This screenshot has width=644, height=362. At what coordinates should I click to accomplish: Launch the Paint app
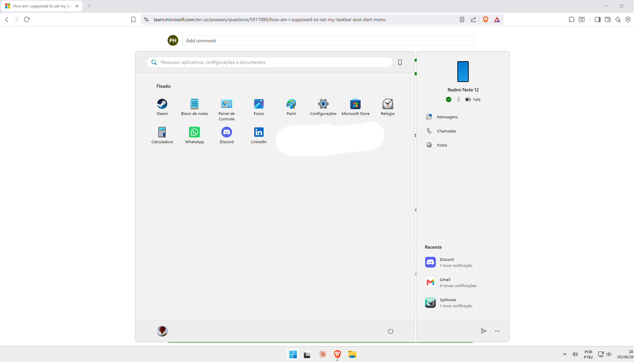click(291, 107)
